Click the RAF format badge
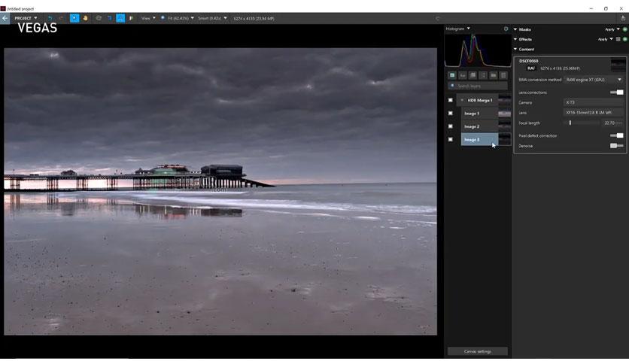Image resolution: width=629 pixels, height=364 pixels. point(530,68)
